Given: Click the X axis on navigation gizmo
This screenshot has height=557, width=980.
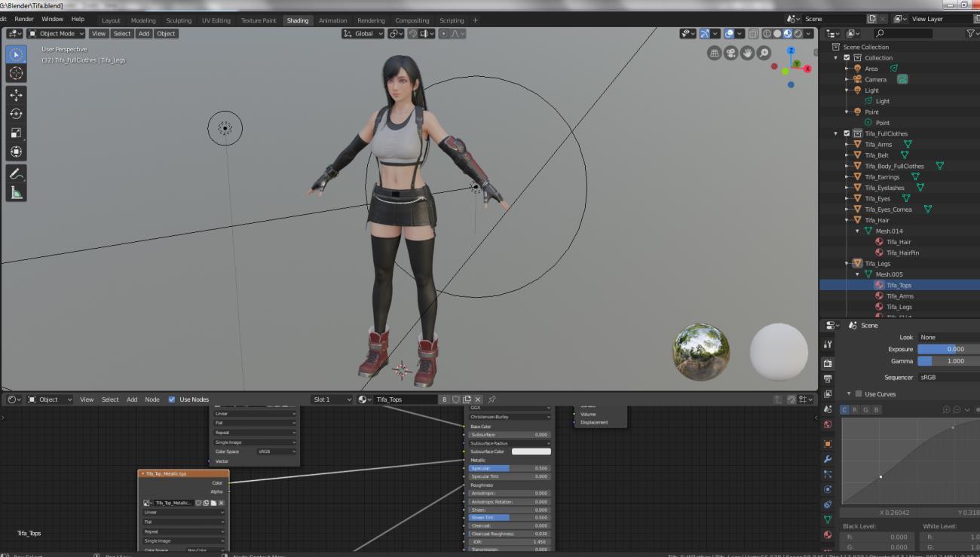Looking at the screenshot, I should (x=807, y=69).
